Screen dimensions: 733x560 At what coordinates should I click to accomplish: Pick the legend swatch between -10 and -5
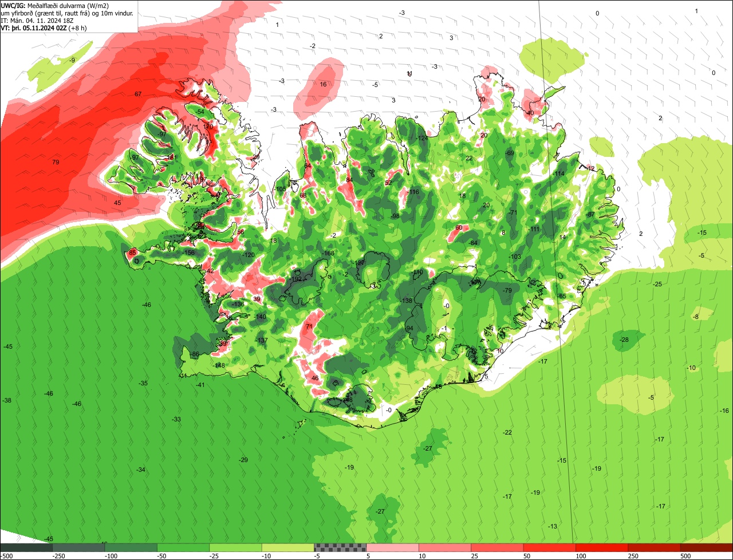pyautogui.click(x=288, y=547)
